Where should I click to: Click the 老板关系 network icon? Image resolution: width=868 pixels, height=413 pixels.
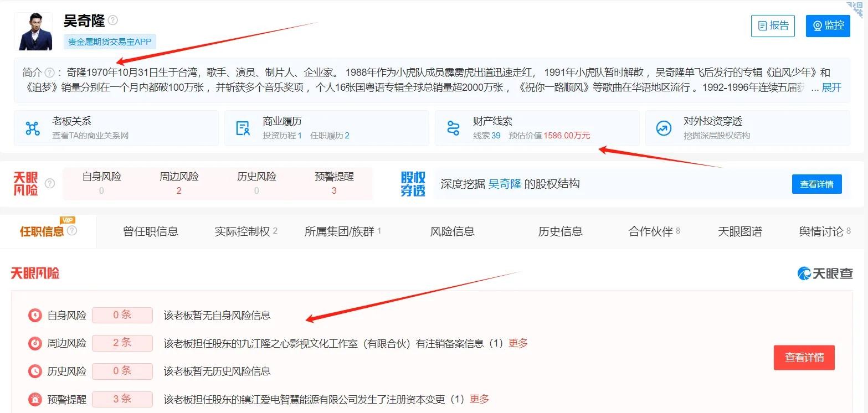(33, 128)
